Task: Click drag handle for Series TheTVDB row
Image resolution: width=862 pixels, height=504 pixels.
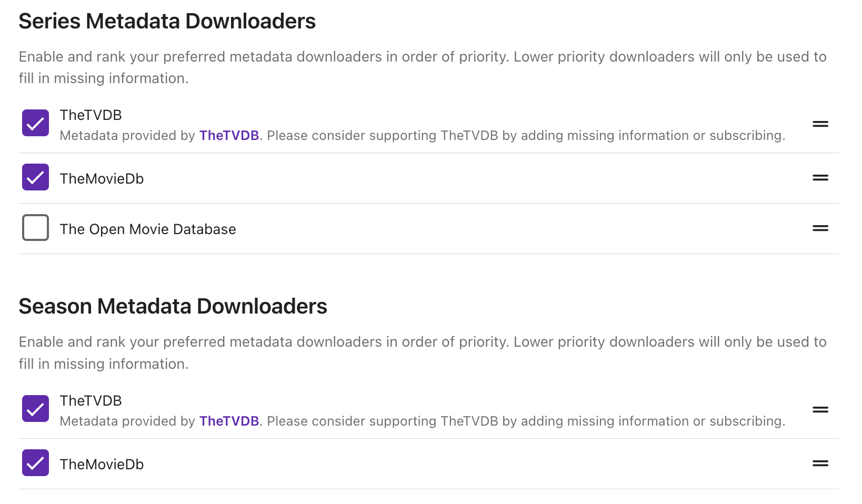Action: pos(820,124)
